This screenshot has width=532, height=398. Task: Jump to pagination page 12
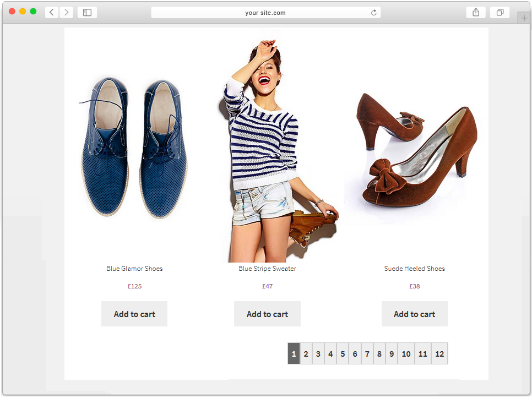pyautogui.click(x=439, y=353)
